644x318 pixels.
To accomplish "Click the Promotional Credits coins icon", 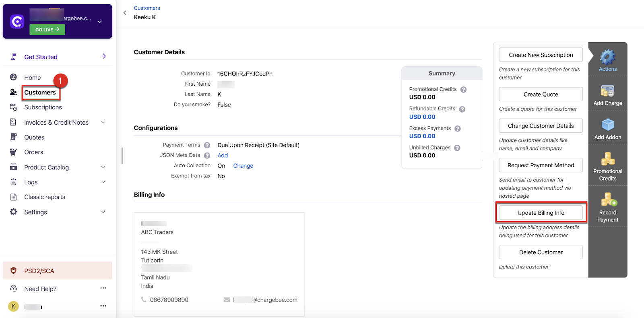I will pyautogui.click(x=608, y=159).
